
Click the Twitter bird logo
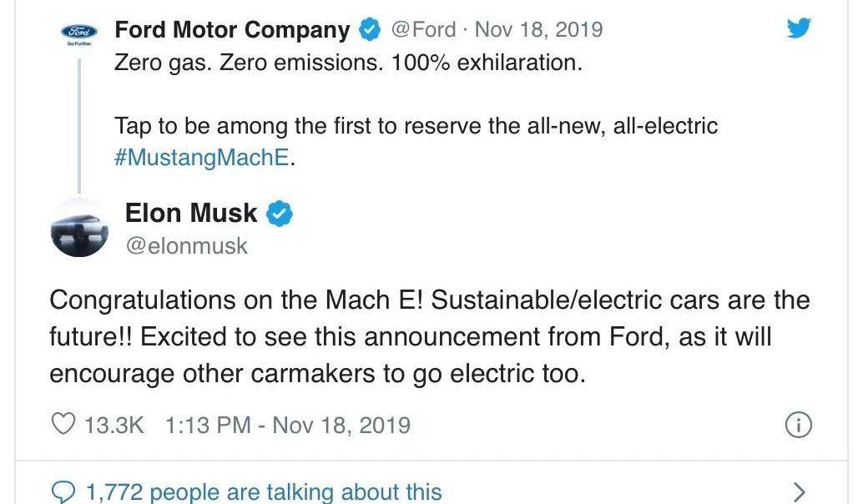point(799,28)
